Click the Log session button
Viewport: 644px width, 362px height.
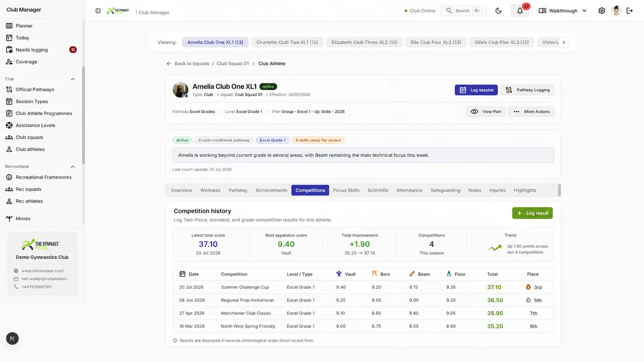pyautogui.click(x=476, y=90)
